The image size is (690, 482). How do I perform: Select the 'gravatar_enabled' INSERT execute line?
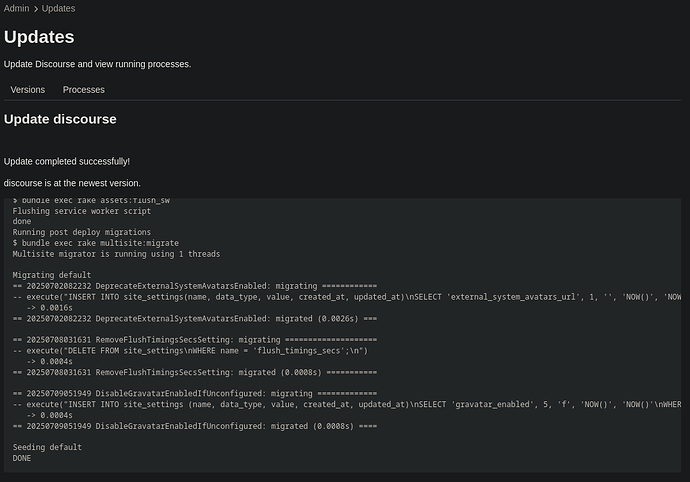(x=347, y=405)
